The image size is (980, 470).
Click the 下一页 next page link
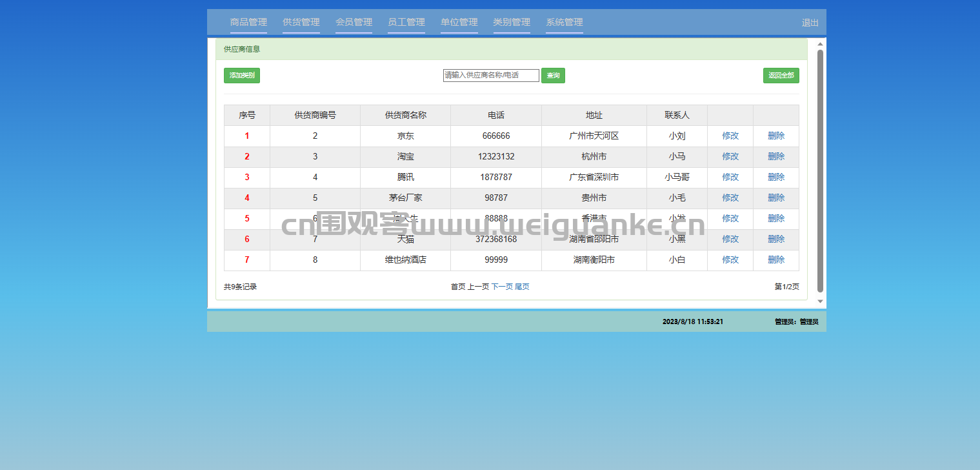coord(502,287)
